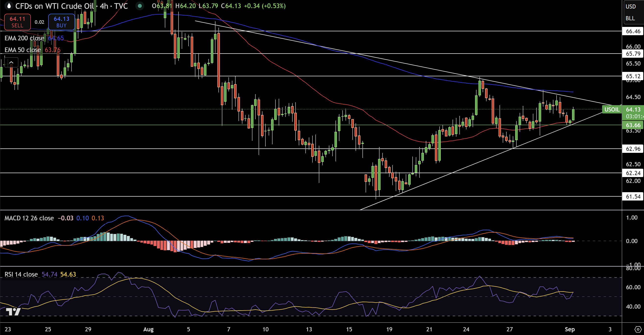Click the 64.11 SELL button
The height and width of the screenshot is (335, 644).
pos(17,22)
